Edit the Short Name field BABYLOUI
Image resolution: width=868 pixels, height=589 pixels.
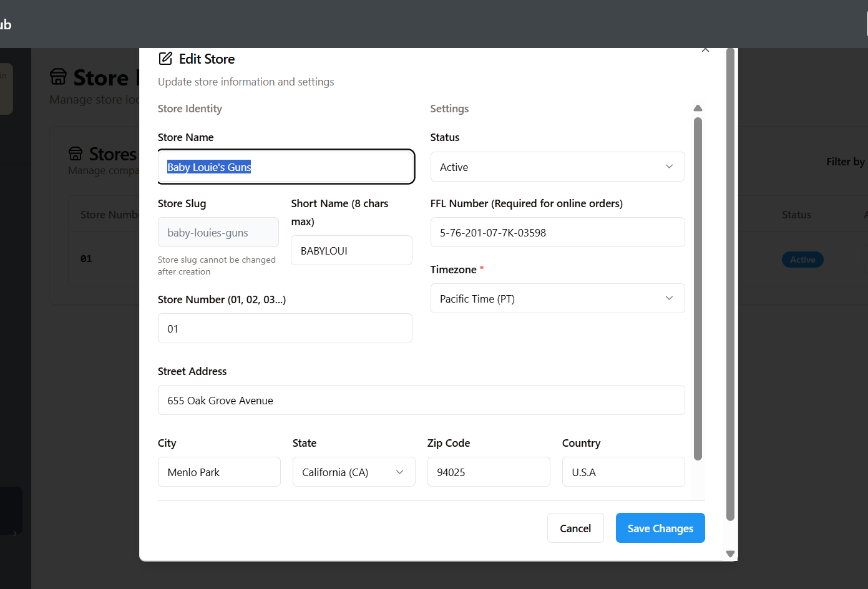coord(351,250)
